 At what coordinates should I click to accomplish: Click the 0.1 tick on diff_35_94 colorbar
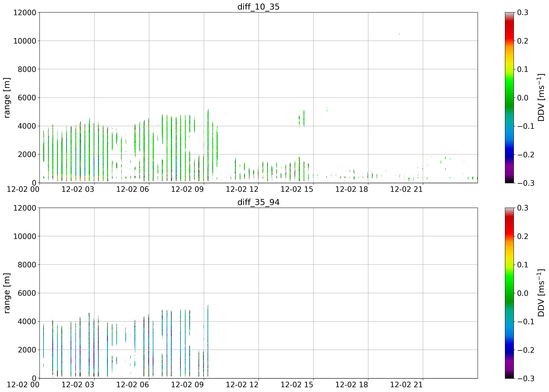pos(523,265)
